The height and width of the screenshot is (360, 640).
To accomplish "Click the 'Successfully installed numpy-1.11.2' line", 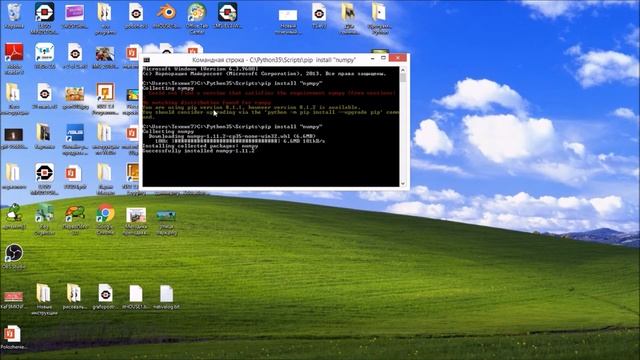I will (198, 151).
